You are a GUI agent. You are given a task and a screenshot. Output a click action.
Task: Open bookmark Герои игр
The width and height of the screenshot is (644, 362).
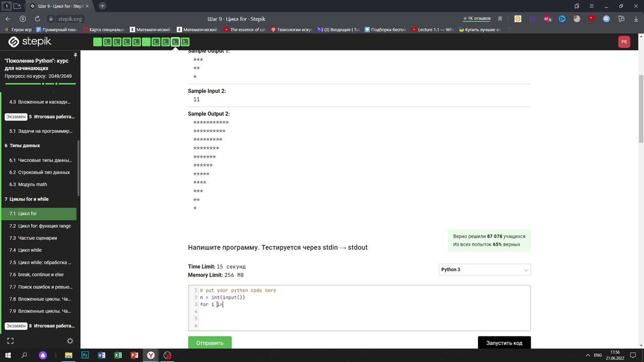[18, 30]
